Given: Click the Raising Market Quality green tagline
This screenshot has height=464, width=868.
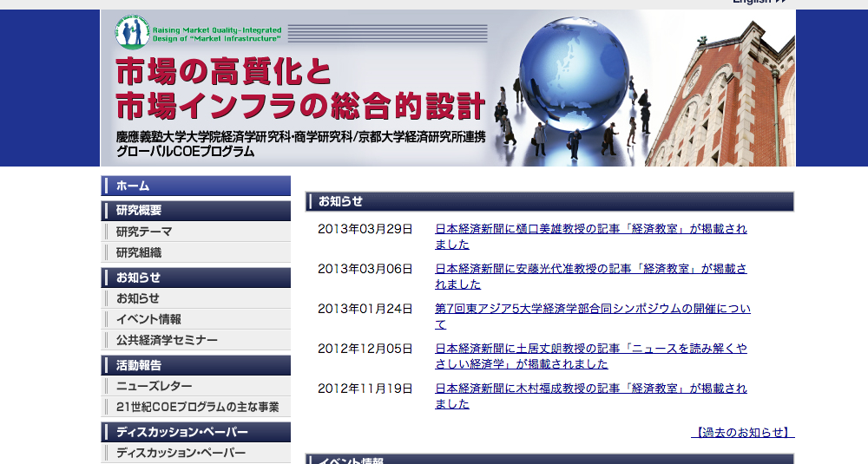Looking at the screenshot, I should point(217,35).
